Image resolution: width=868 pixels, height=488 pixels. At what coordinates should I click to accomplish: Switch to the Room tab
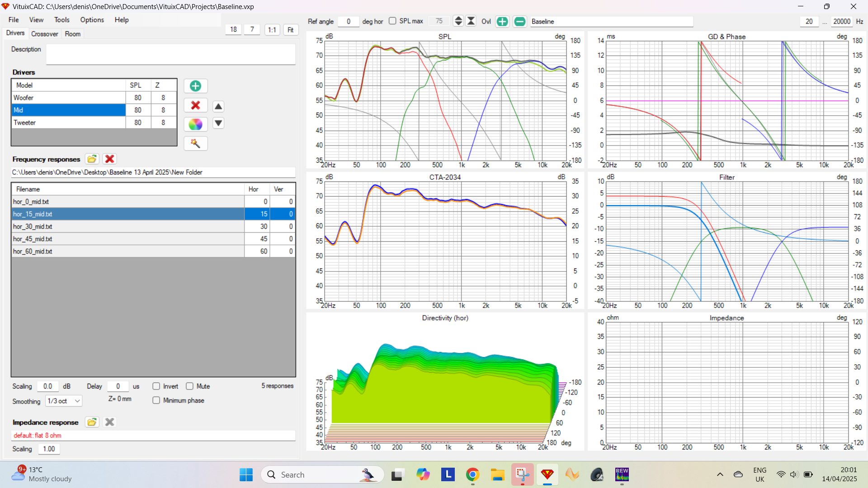click(x=73, y=34)
